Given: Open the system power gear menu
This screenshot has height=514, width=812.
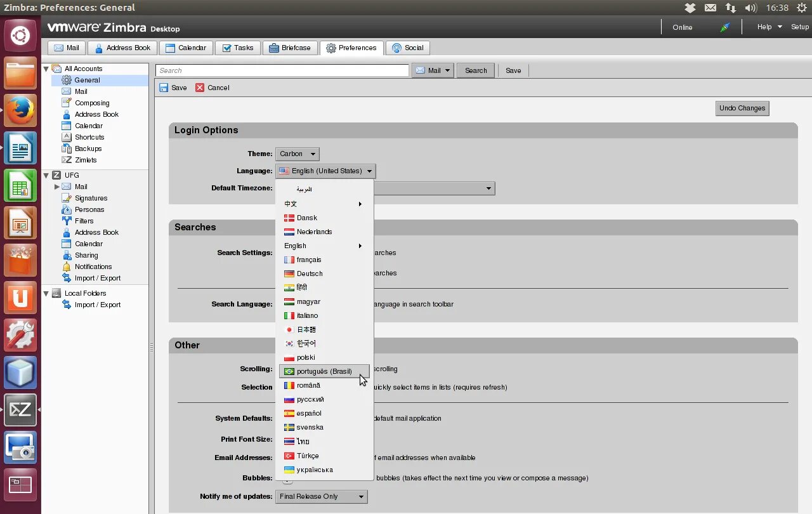Looking at the screenshot, I should pyautogui.click(x=801, y=8).
